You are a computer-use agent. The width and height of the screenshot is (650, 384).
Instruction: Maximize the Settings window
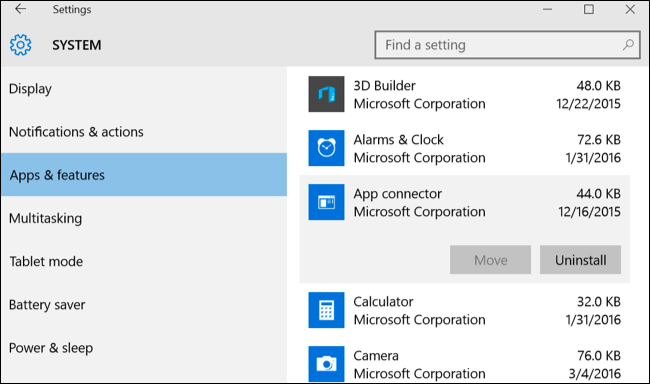coord(589,9)
